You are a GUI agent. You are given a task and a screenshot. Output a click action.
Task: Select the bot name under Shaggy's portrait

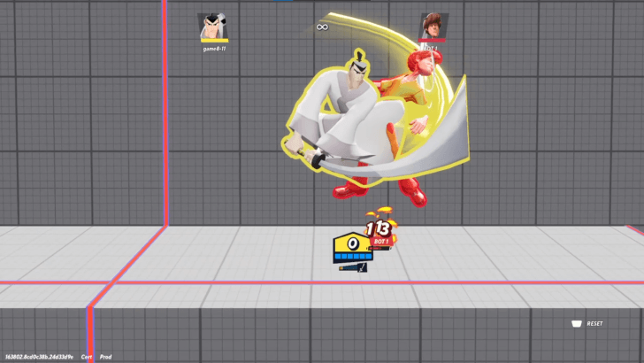tap(431, 48)
